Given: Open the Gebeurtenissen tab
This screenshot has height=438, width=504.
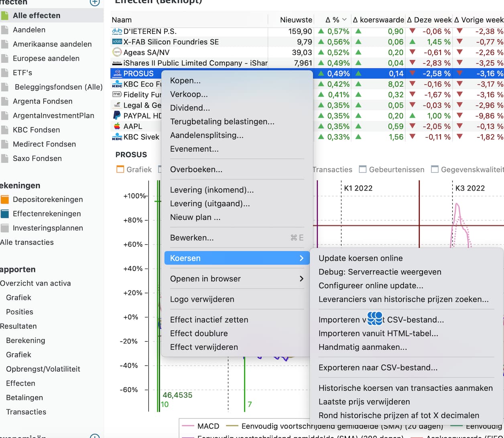Looking at the screenshot, I should [392, 170].
